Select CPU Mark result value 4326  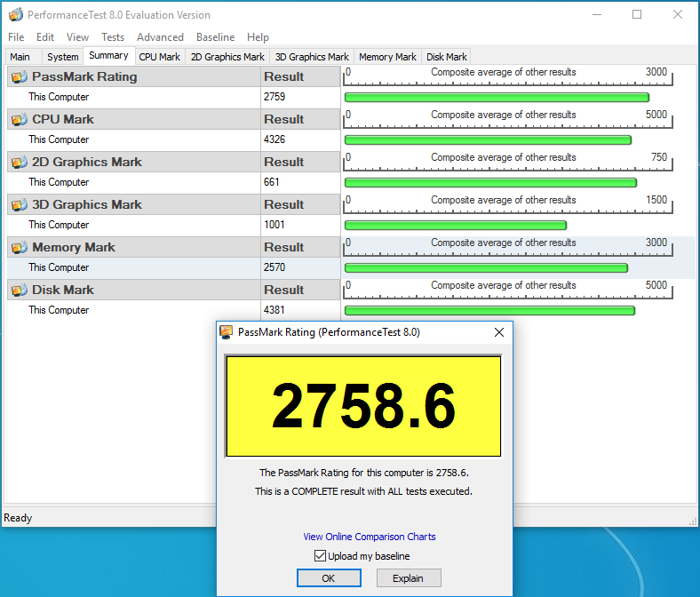[x=274, y=139]
